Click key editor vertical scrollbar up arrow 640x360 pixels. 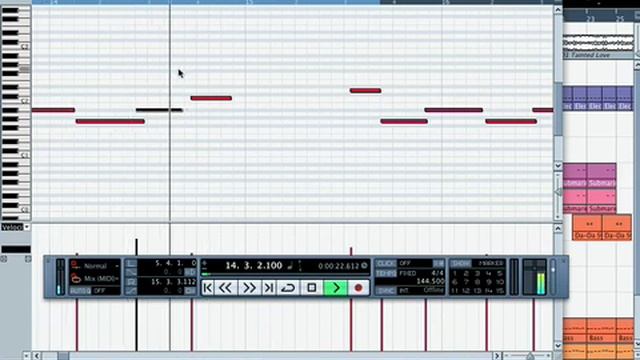pos(558,10)
